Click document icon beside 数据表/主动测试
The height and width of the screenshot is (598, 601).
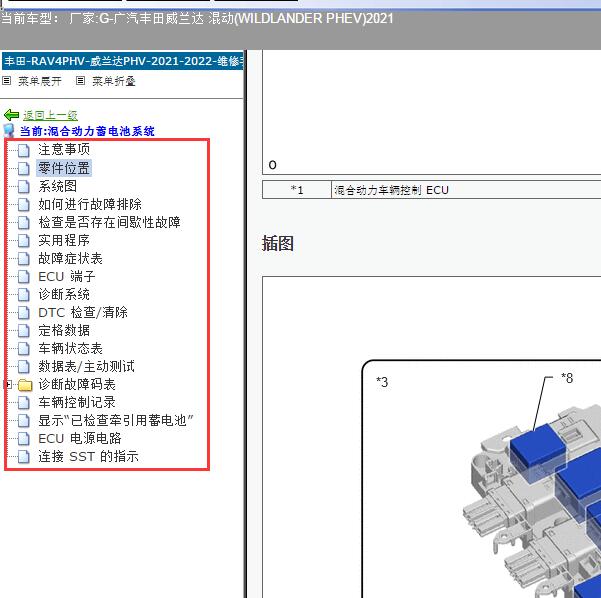point(24,366)
